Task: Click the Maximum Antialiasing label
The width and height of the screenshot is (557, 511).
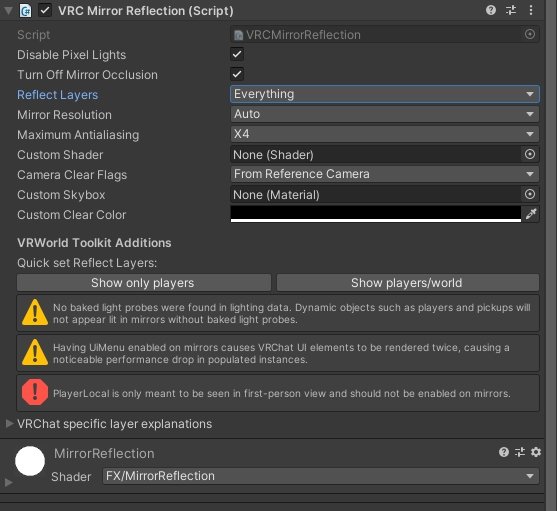Action: 78,135
